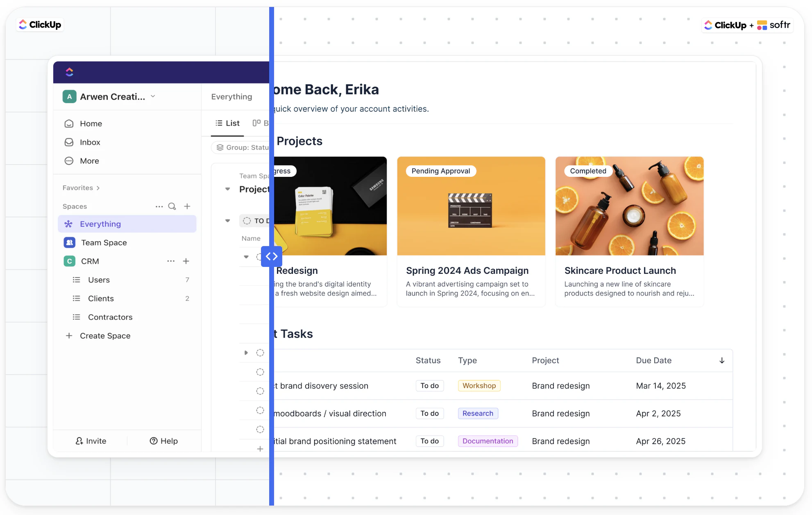
Task: Click the Invite button
Action: tap(91, 441)
